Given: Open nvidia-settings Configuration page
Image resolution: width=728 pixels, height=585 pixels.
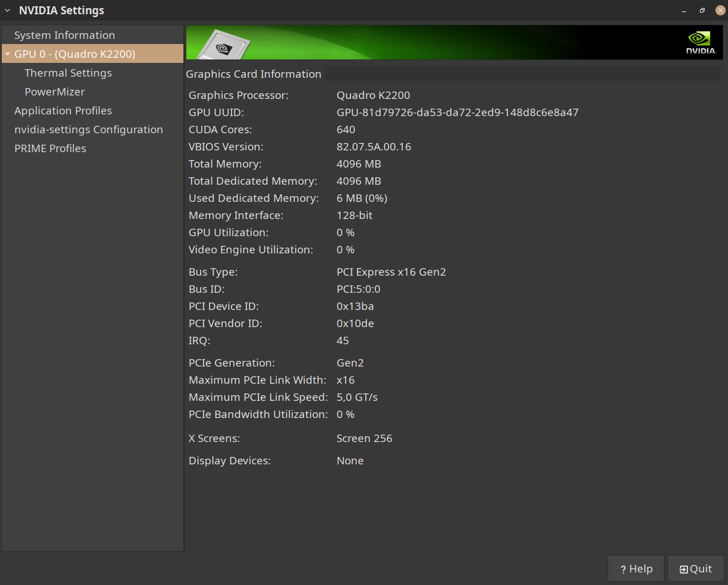Looking at the screenshot, I should pos(88,129).
